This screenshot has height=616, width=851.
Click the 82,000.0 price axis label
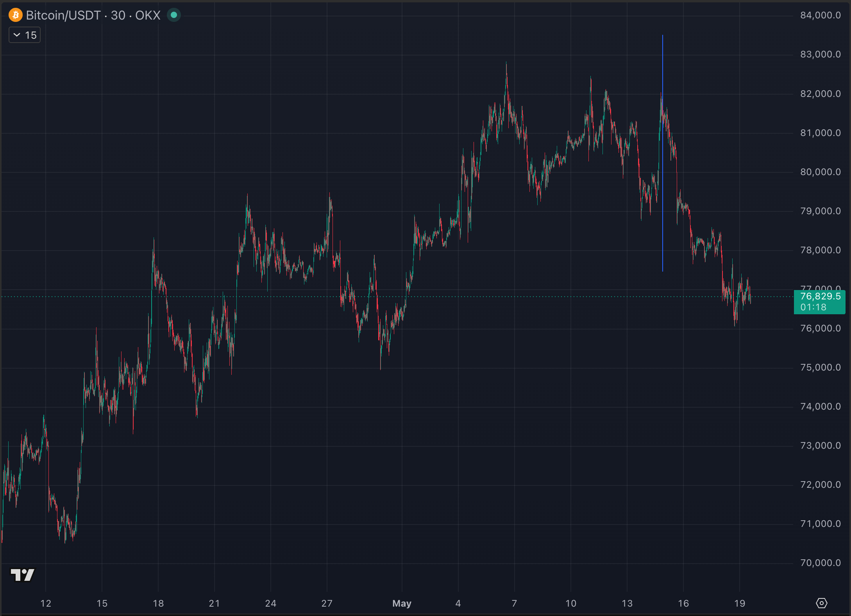pyautogui.click(x=821, y=94)
